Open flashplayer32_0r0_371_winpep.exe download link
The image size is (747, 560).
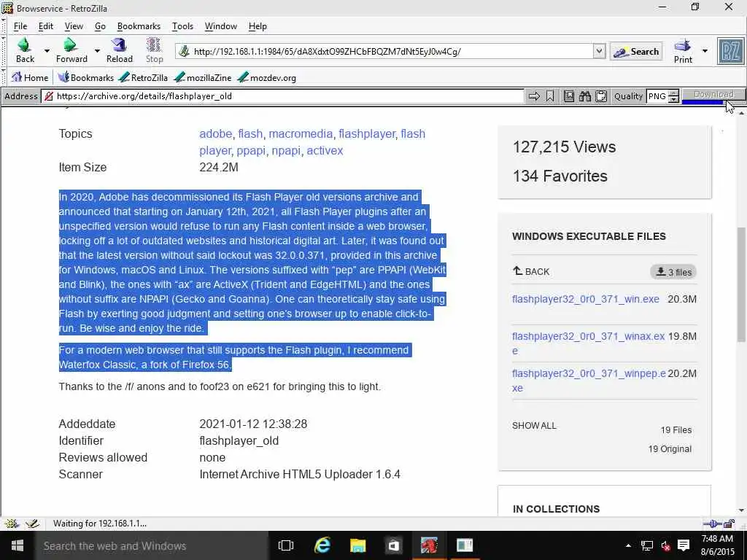pos(589,381)
